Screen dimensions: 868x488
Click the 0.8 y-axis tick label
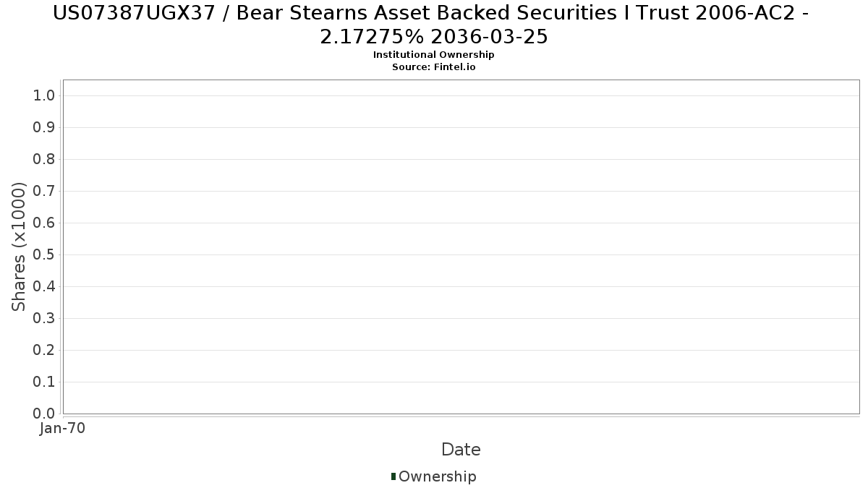44,160
